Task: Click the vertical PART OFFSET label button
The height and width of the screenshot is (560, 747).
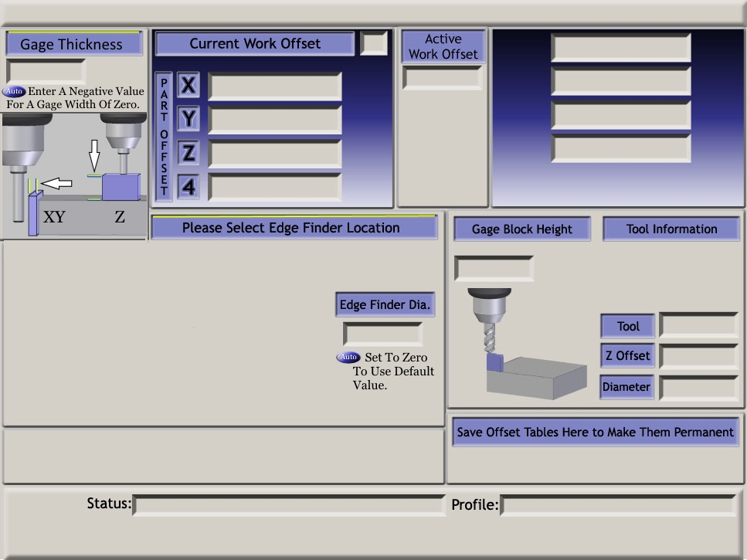Action: 164,137
